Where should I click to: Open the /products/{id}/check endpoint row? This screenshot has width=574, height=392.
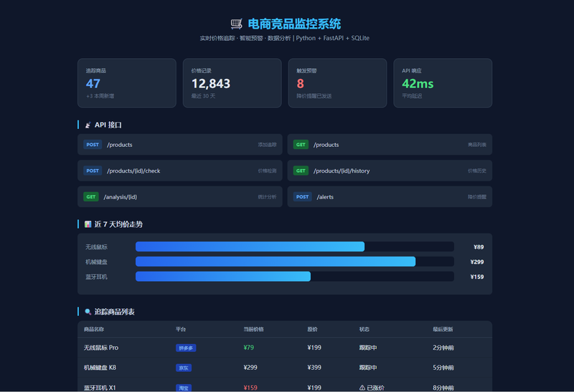180,171
